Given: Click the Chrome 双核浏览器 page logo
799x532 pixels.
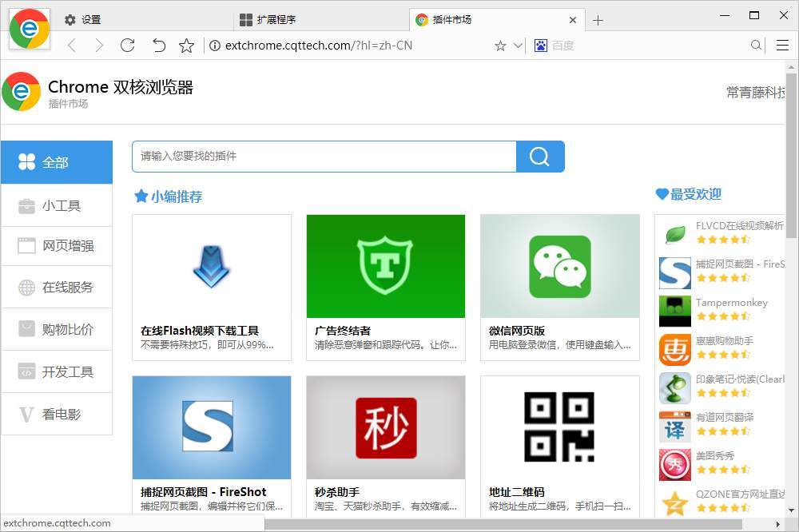Looking at the screenshot, I should pos(21,92).
